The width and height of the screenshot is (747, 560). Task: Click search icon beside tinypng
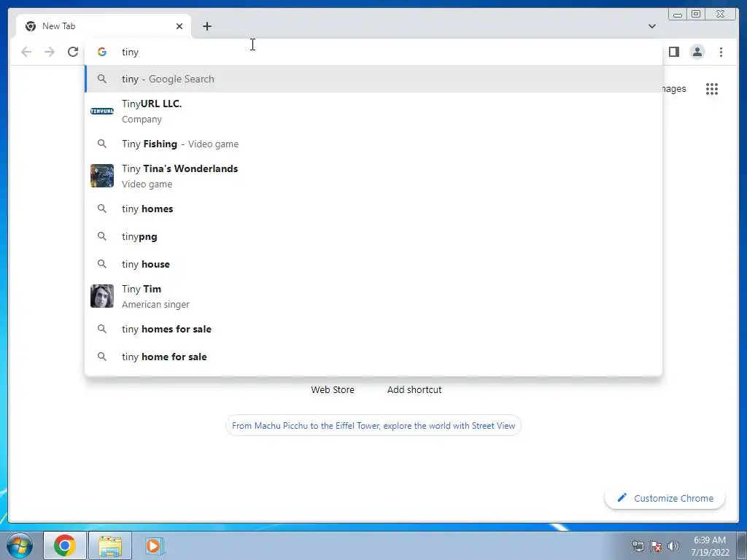tap(102, 236)
